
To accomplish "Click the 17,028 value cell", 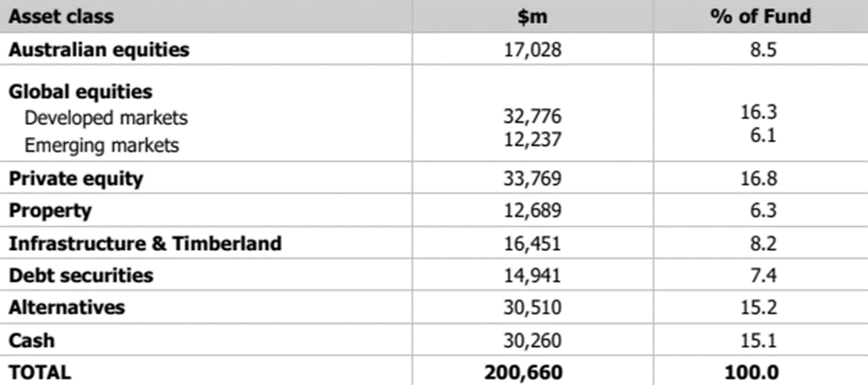I will [x=532, y=50].
